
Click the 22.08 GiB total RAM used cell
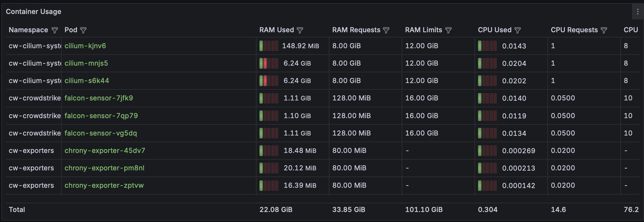pyautogui.click(x=276, y=210)
